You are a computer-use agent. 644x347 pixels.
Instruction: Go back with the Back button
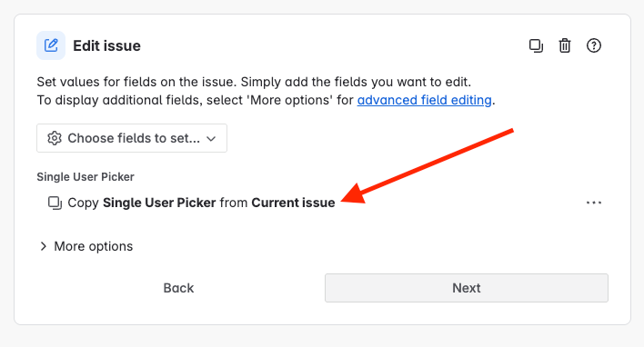coord(178,288)
